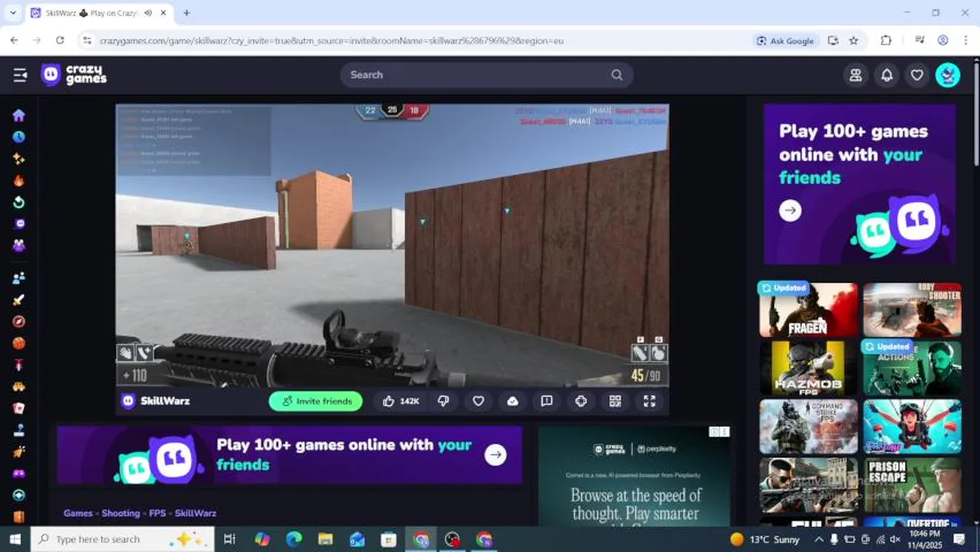Open the purple gamepad Controller category icon
Screen dimensions: 980x552
pos(18,473)
